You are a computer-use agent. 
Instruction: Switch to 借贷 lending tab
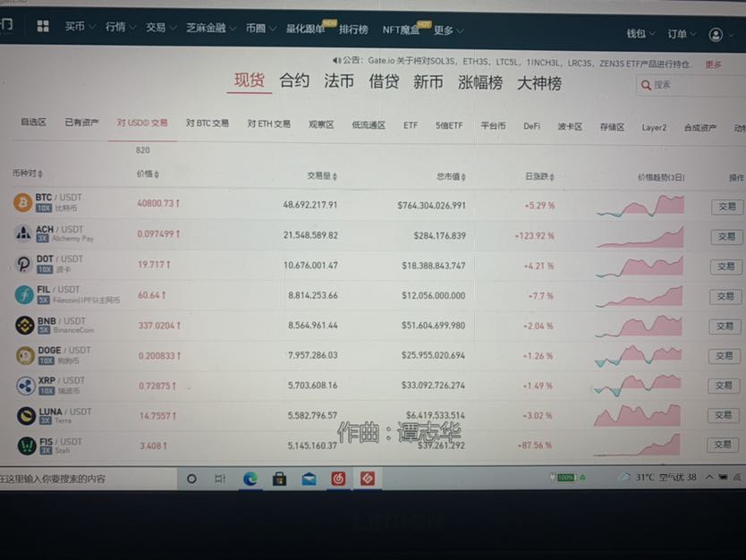(384, 81)
